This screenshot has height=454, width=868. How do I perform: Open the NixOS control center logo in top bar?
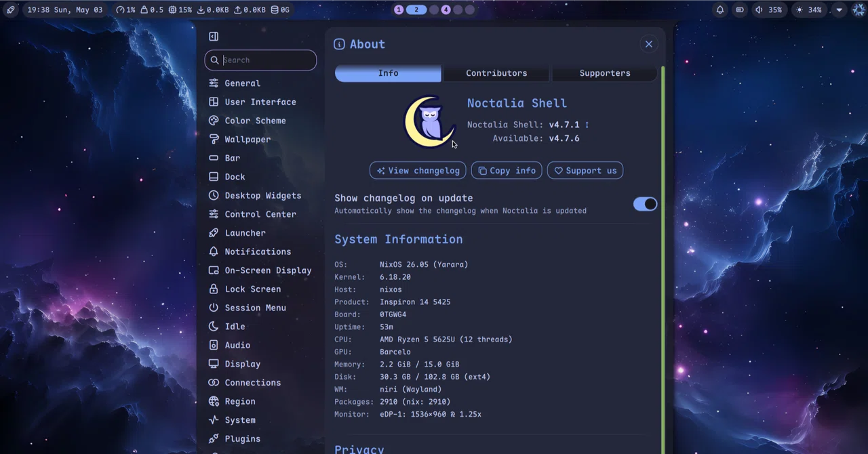(x=859, y=10)
